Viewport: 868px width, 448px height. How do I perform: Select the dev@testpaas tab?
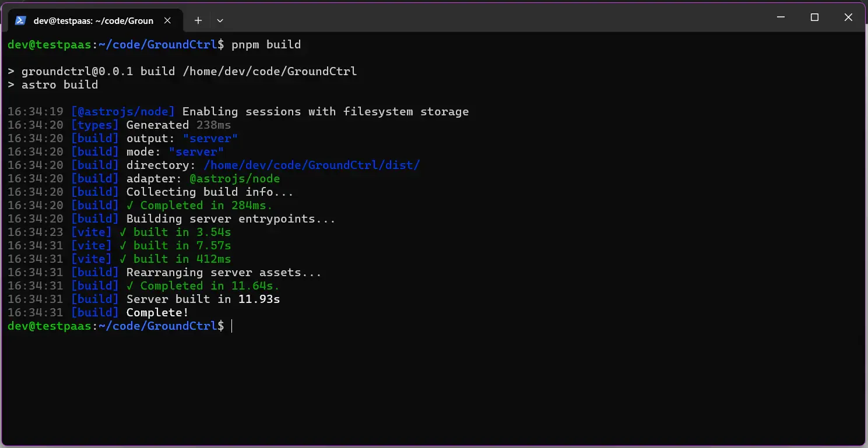click(x=93, y=20)
